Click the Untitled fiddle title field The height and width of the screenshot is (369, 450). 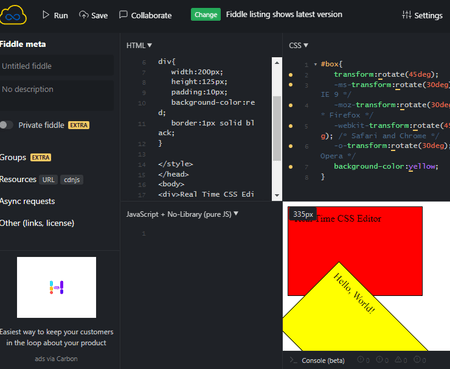pyautogui.click(x=57, y=66)
